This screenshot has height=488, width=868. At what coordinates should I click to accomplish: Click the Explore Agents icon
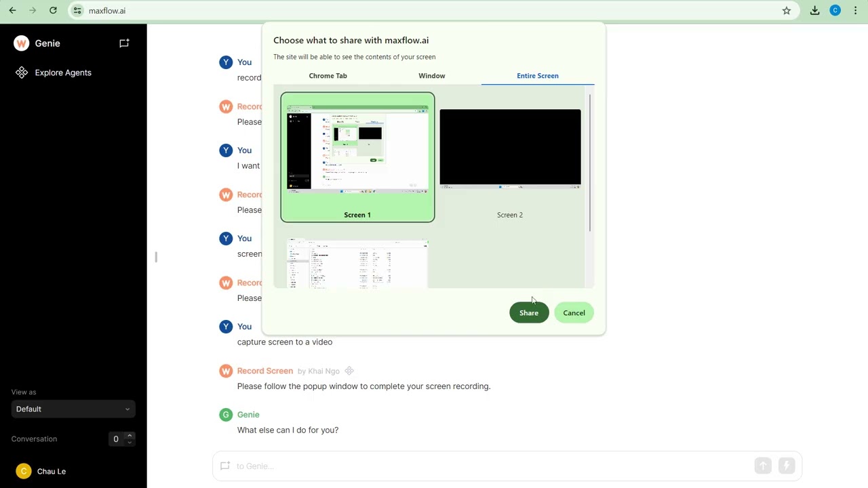(x=22, y=73)
